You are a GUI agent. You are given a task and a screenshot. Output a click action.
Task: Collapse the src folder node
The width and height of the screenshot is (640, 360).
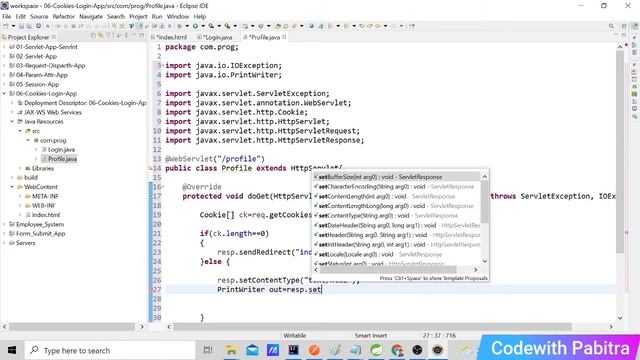tap(20, 131)
